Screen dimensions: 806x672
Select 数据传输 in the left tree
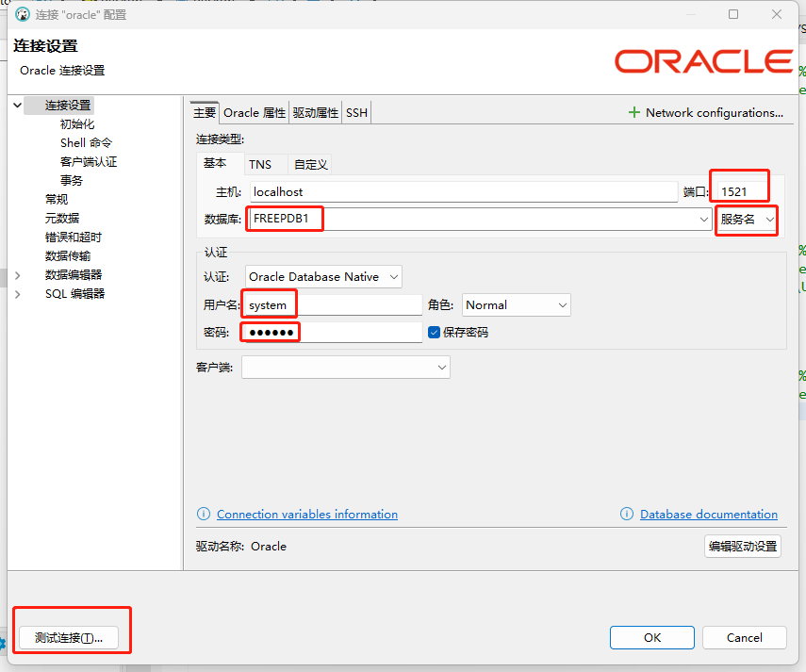pyautogui.click(x=68, y=255)
